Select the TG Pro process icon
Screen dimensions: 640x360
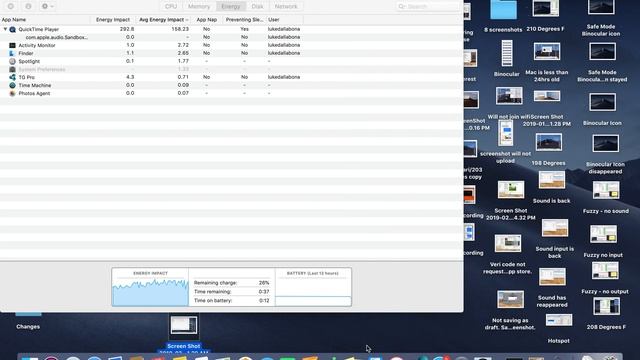point(12,77)
